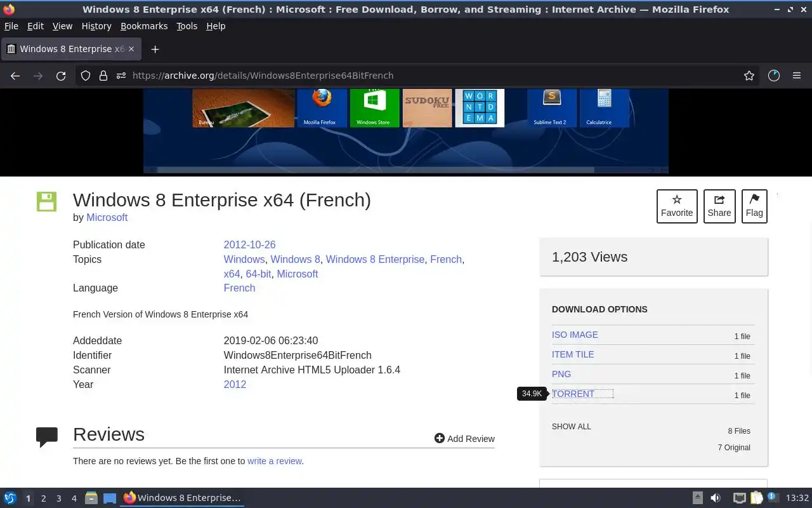Open the Microsoft author link
The width and height of the screenshot is (812, 508).
(107, 217)
